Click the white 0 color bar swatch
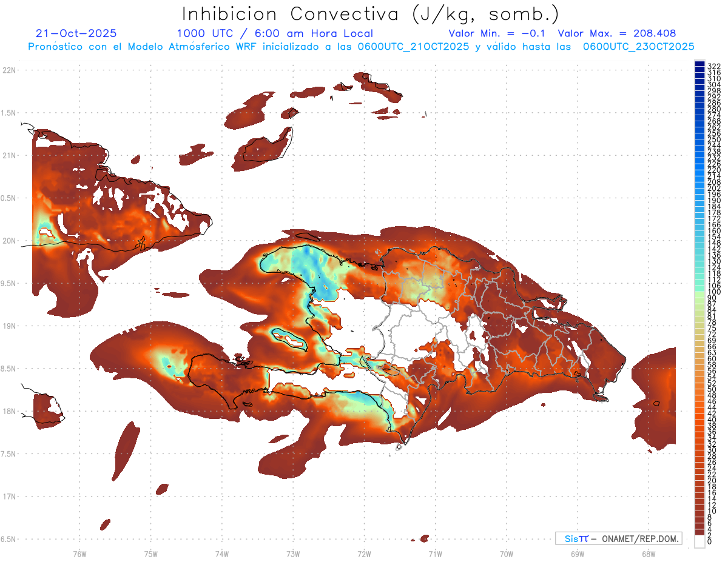This screenshot has width=728, height=562. (699, 541)
